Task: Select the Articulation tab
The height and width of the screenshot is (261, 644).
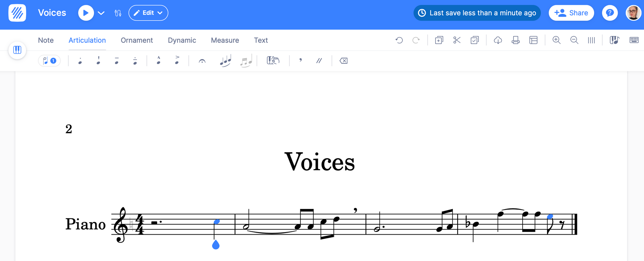Action: click(x=87, y=40)
